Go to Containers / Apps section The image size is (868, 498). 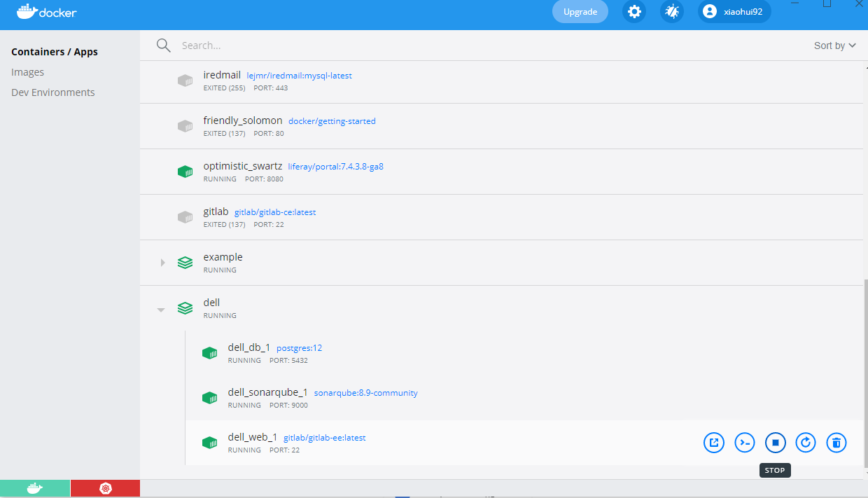(55, 52)
